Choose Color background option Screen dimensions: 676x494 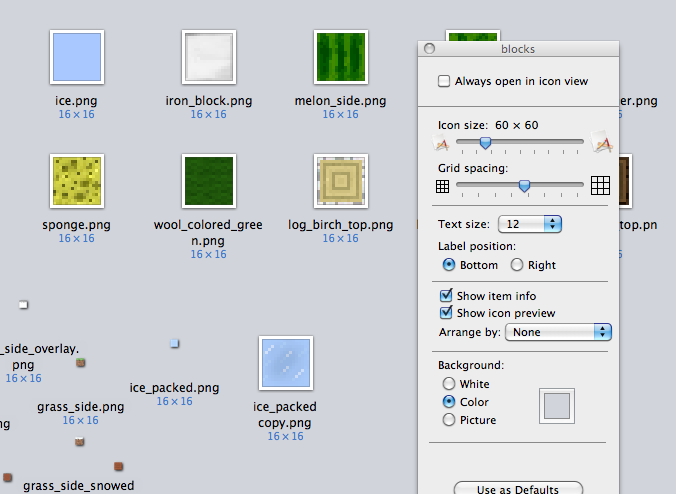point(449,402)
